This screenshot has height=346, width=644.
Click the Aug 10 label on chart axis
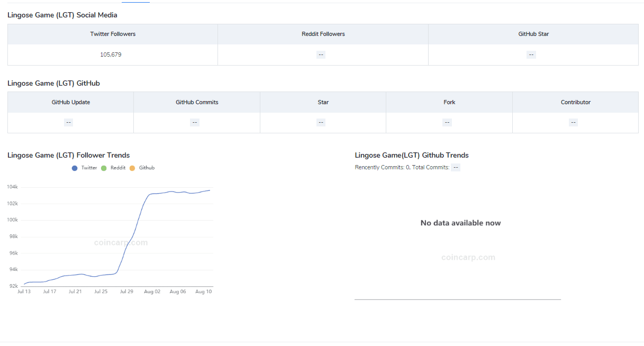pos(203,292)
